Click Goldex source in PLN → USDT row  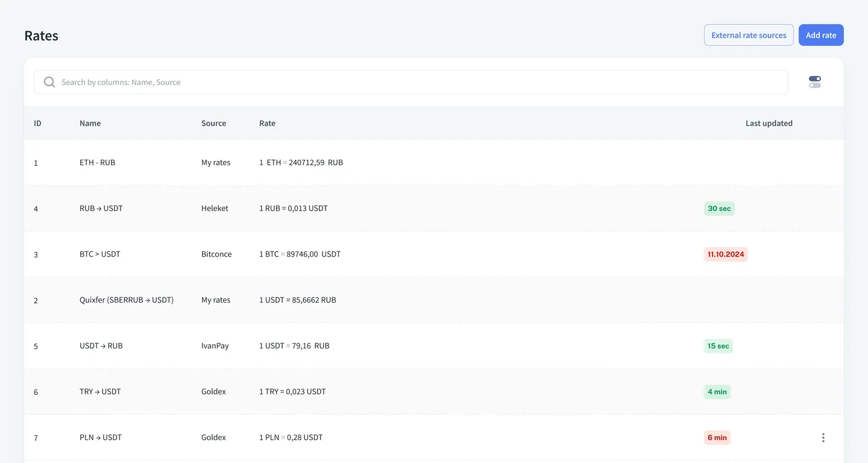(213, 438)
